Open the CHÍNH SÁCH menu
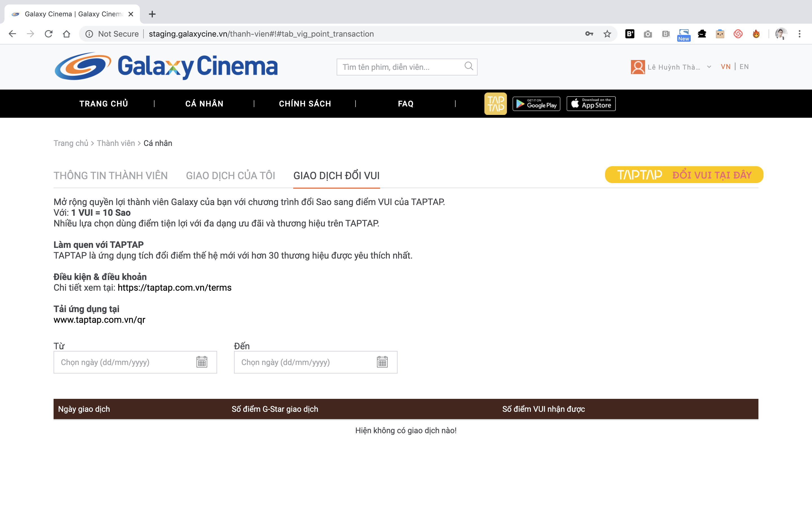Viewport: 812px width, 507px height. tap(305, 104)
